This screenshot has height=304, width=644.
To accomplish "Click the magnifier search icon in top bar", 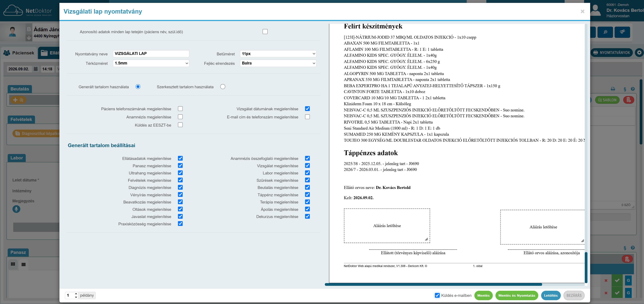I will tap(605, 32).
